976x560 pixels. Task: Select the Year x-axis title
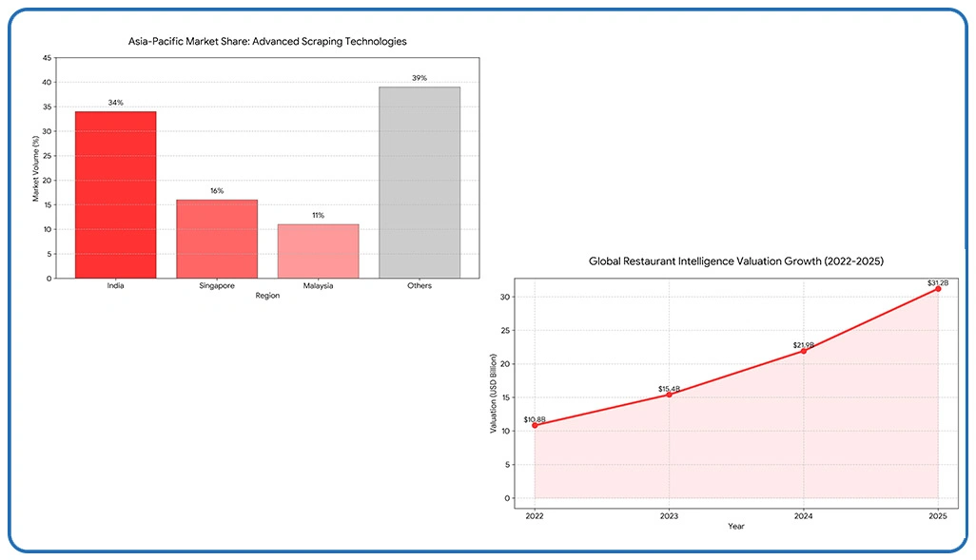[736, 527]
